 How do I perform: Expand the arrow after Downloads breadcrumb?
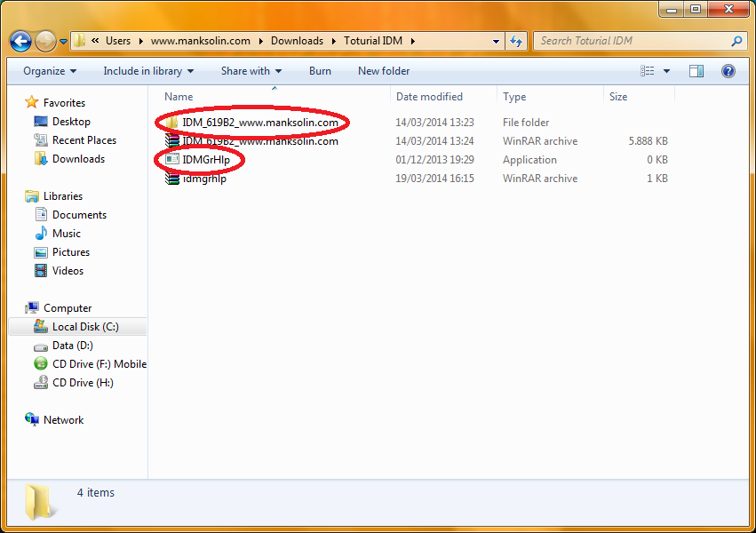pos(334,42)
